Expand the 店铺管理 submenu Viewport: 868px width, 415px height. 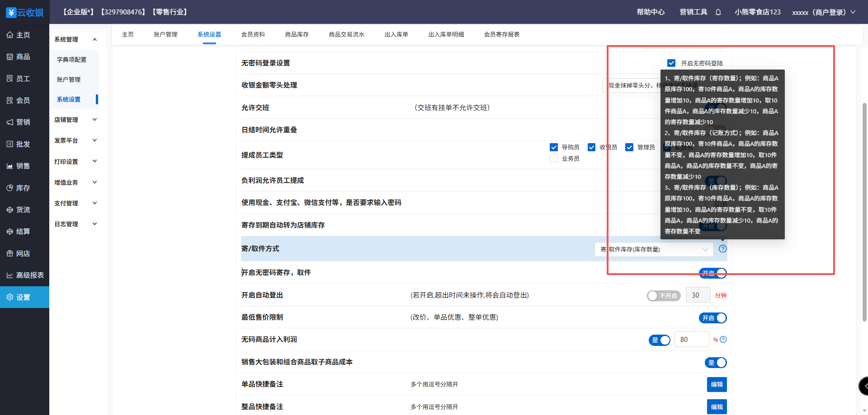point(75,120)
